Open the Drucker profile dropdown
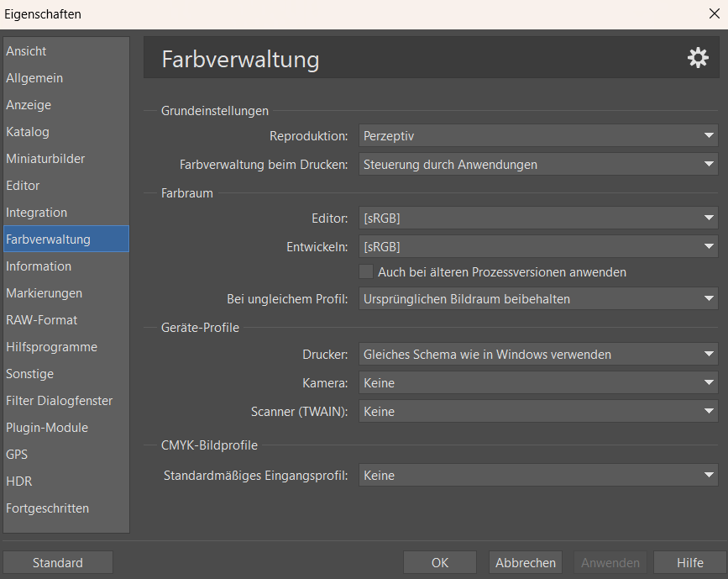 (538, 354)
